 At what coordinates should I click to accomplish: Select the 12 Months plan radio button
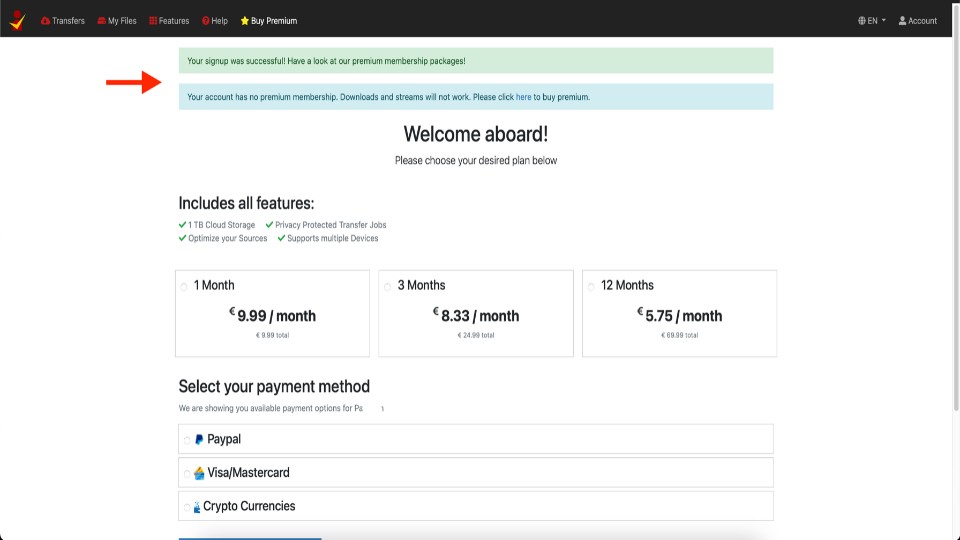click(x=591, y=287)
